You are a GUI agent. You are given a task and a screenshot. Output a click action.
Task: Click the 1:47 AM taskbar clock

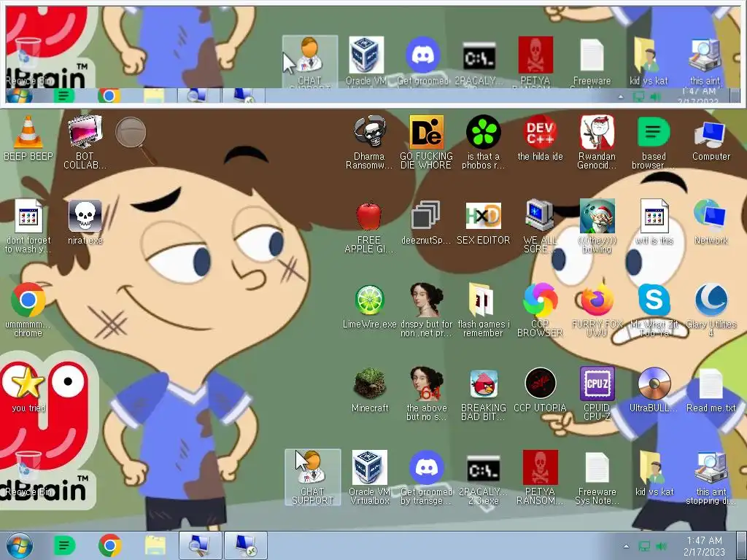click(x=704, y=546)
